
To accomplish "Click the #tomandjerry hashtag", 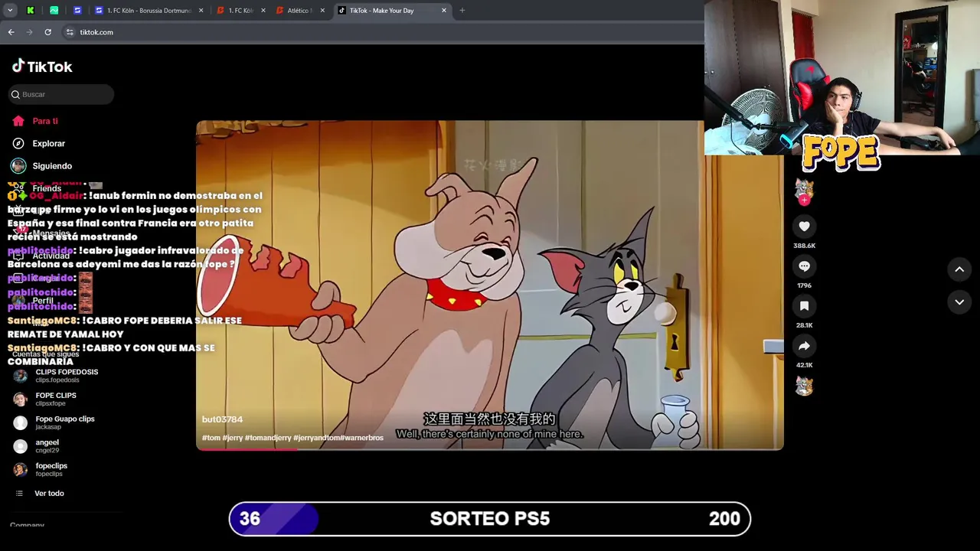I will coord(268,438).
